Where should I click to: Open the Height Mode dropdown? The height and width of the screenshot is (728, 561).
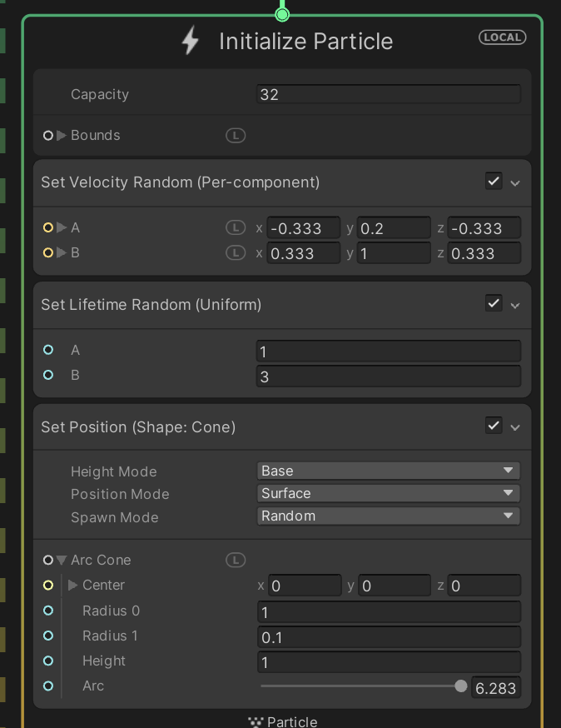[387, 471]
